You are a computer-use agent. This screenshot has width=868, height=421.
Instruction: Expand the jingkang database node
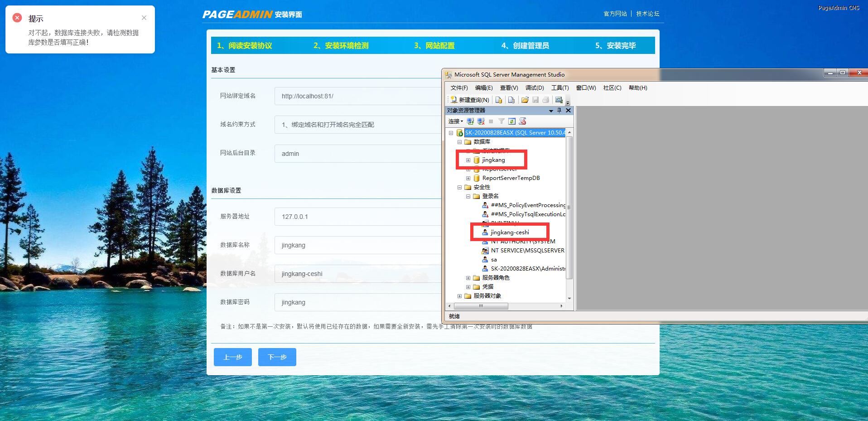[468, 160]
